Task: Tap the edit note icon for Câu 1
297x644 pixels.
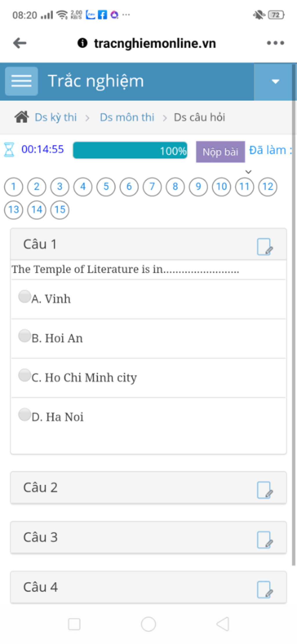Action: tap(265, 247)
